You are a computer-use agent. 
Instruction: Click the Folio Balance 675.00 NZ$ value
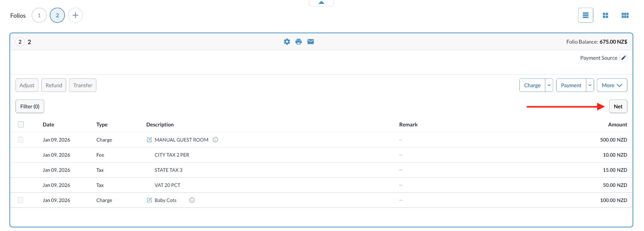613,42
